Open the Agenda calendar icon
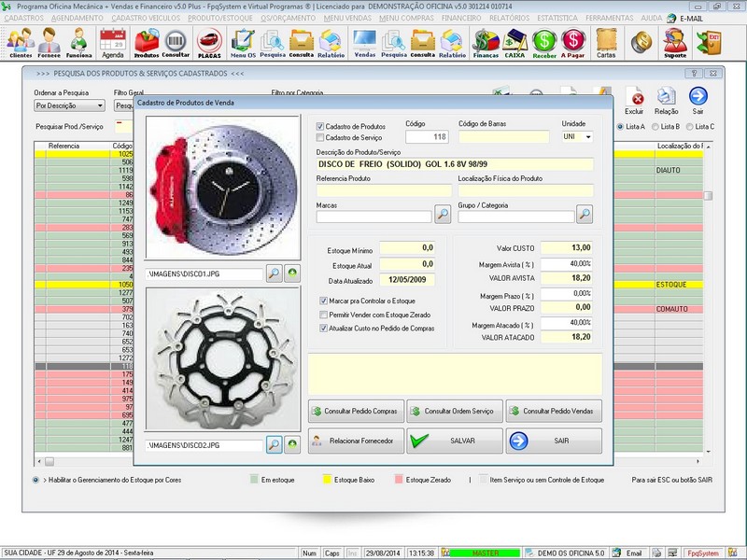The height and width of the screenshot is (560, 747). point(112,43)
